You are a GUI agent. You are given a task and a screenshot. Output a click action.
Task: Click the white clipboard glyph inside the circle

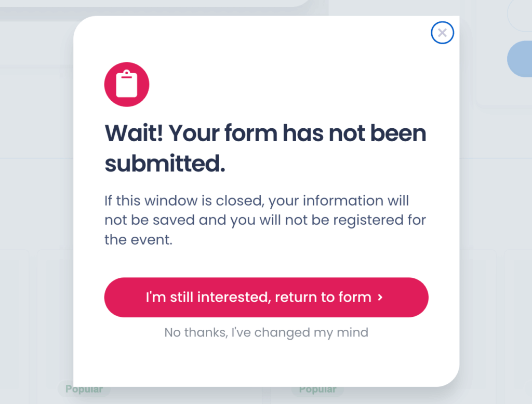[127, 84]
